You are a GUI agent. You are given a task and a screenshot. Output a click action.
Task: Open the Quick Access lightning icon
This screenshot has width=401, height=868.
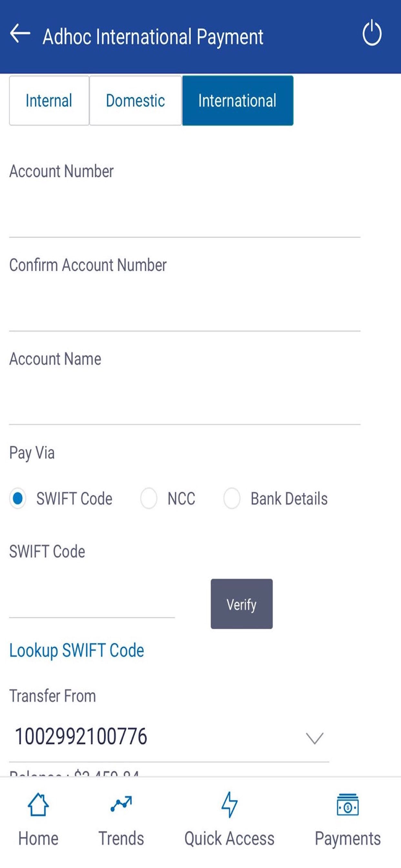(229, 805)
